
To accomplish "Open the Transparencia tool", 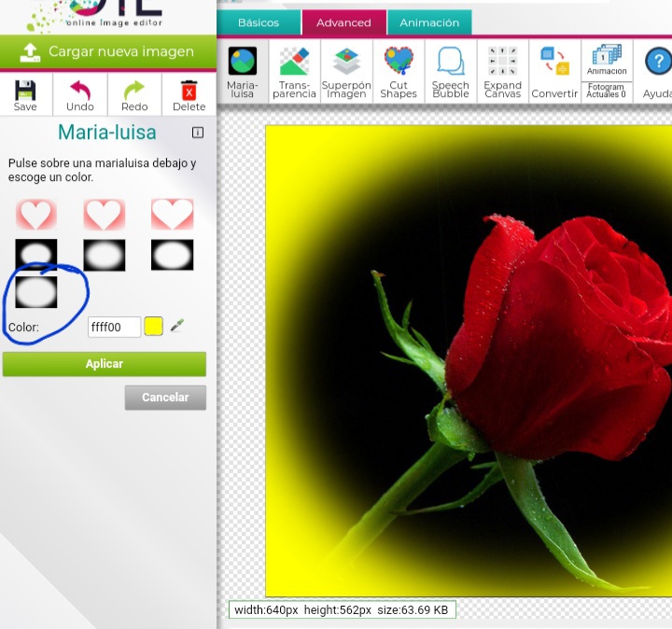I will pyautogui.click(x=294, y=63).
